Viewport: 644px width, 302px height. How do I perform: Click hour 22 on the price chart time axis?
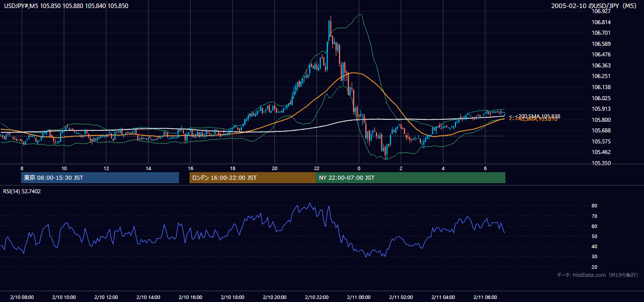coord(316,168)
